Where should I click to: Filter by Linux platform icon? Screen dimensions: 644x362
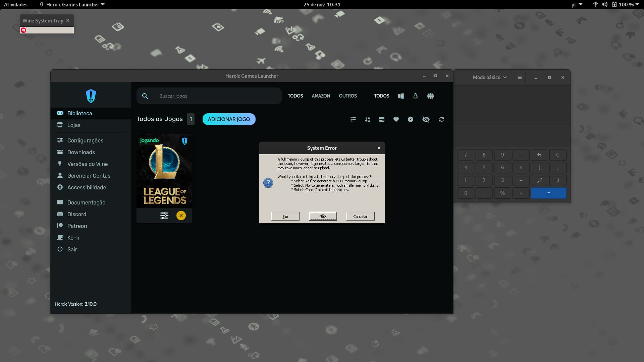(x=415, y=96)
